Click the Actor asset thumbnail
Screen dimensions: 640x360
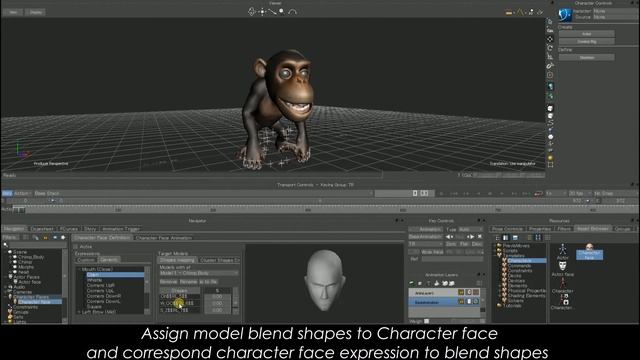click(x=562, y=251)
